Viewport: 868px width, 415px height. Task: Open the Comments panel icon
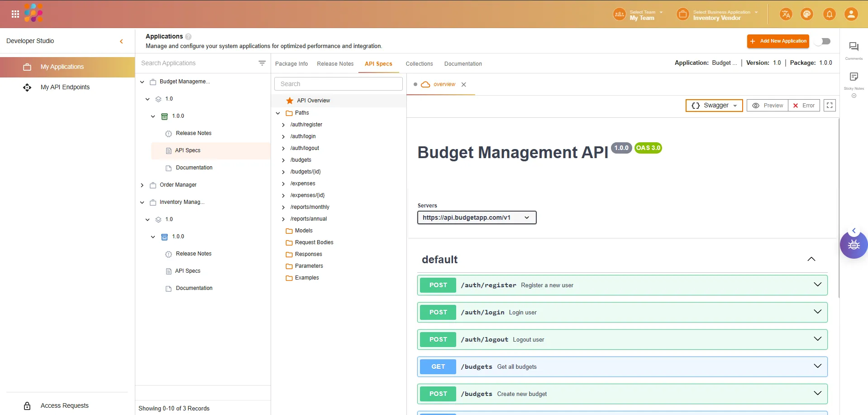click(854, 47)
